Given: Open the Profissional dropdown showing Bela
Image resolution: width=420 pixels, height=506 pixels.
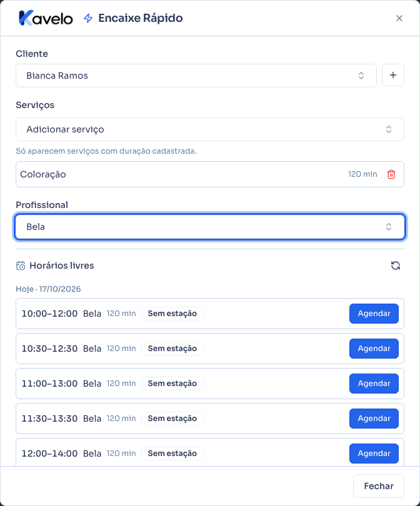Looking at the screenshot, I should 210,227.
